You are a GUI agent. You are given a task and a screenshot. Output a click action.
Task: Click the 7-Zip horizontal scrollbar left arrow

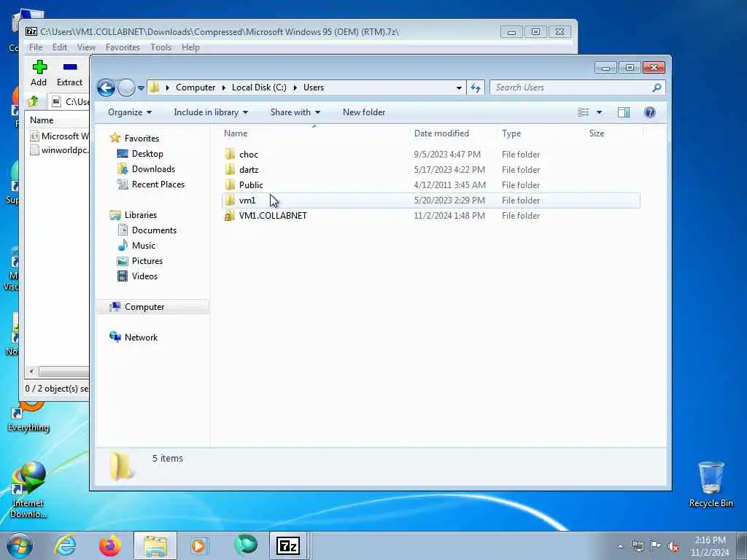pyautogui.click(x=31, y=371)
